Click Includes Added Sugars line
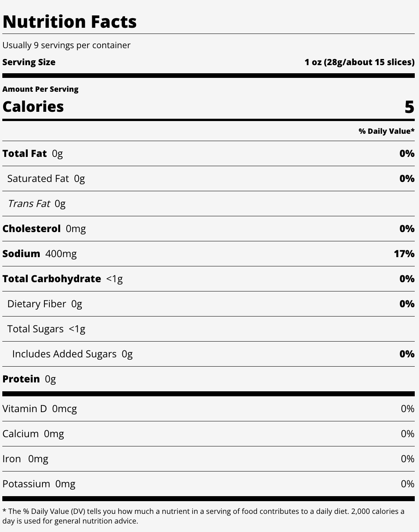Viewport: 419px width, 532px height. click(73, 354)
